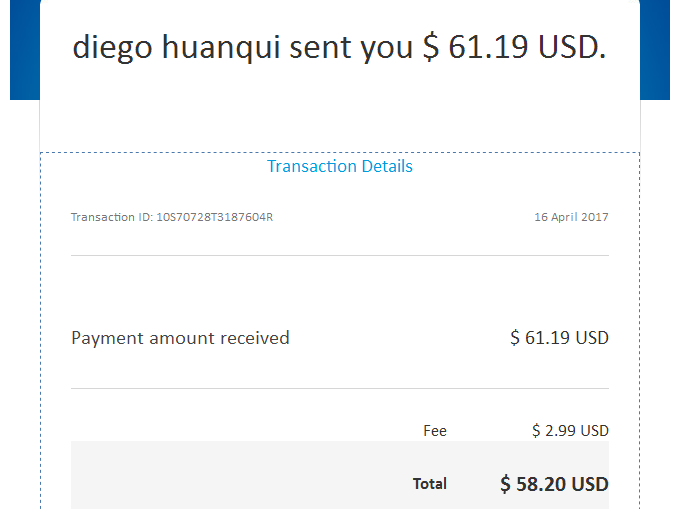The image size is (691, 509).
Task: Click the $ 58.20 USD total amount
Action: click(x=554, y=484)
